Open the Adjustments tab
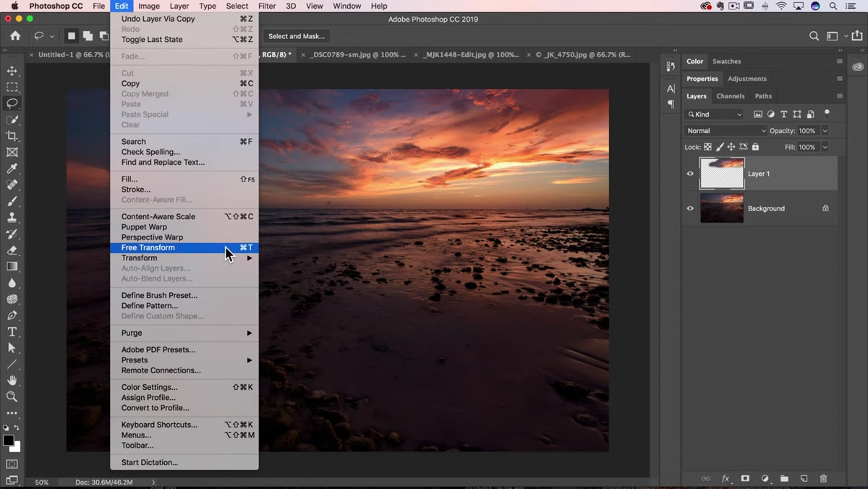This screenshot has height=489, width=868. (747, 79)
